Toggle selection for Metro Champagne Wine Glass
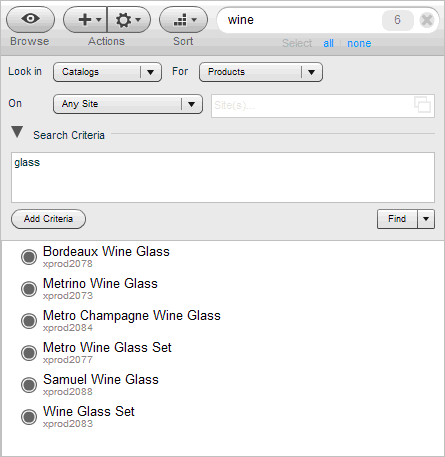The width and height of the screenshot is (445, 457). point(29,321)
